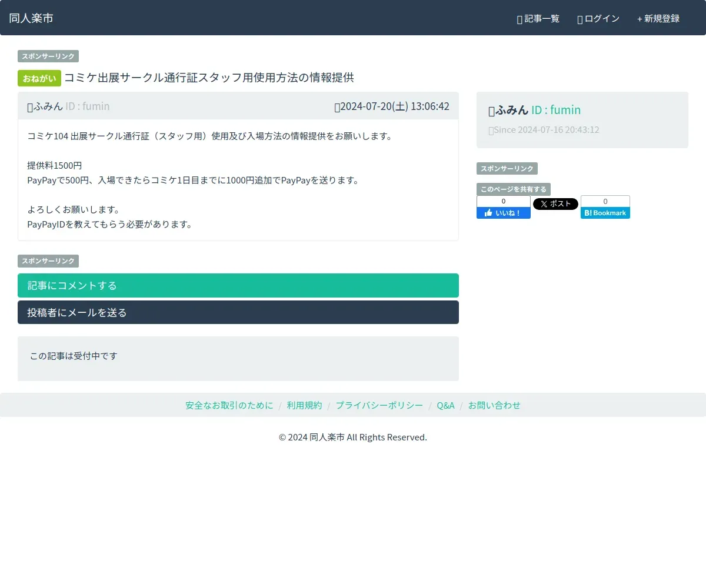The image size is (706, 588).
Task: Open the お問い合わせ footer link
Action: (x=494, y=405)
